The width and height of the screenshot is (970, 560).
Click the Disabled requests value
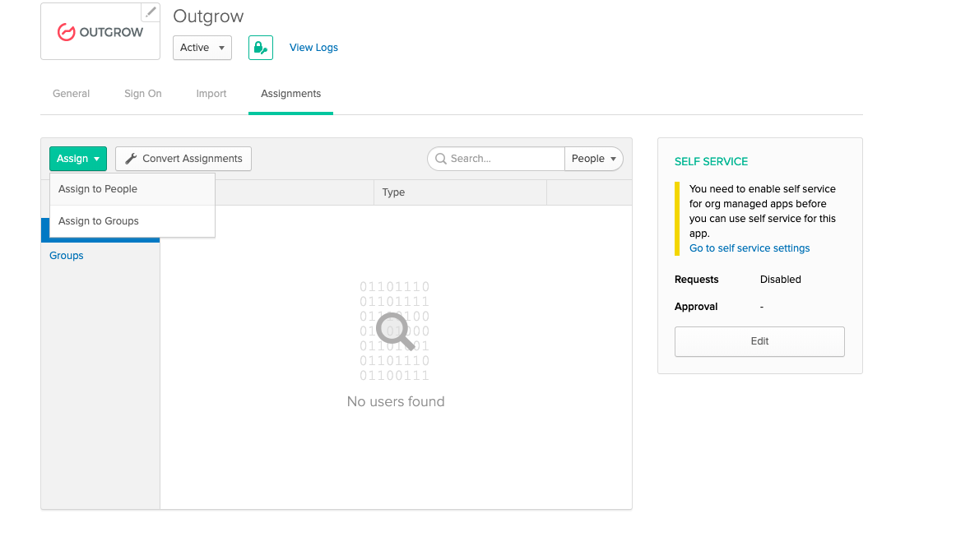tap(780, 280)
